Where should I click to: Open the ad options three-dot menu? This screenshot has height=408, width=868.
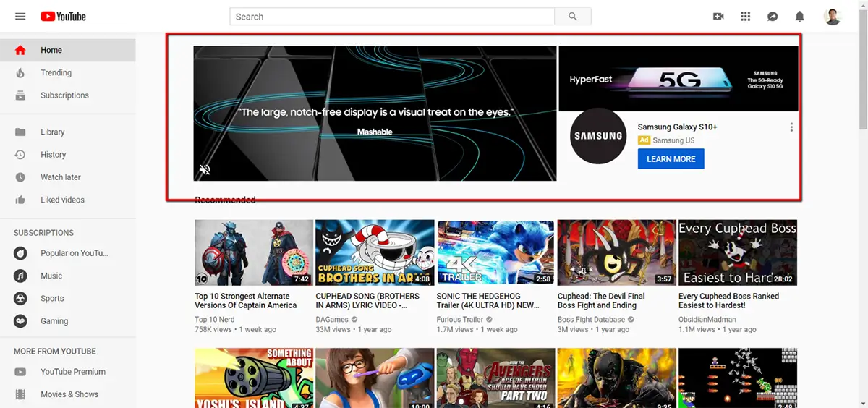[791, 127]
